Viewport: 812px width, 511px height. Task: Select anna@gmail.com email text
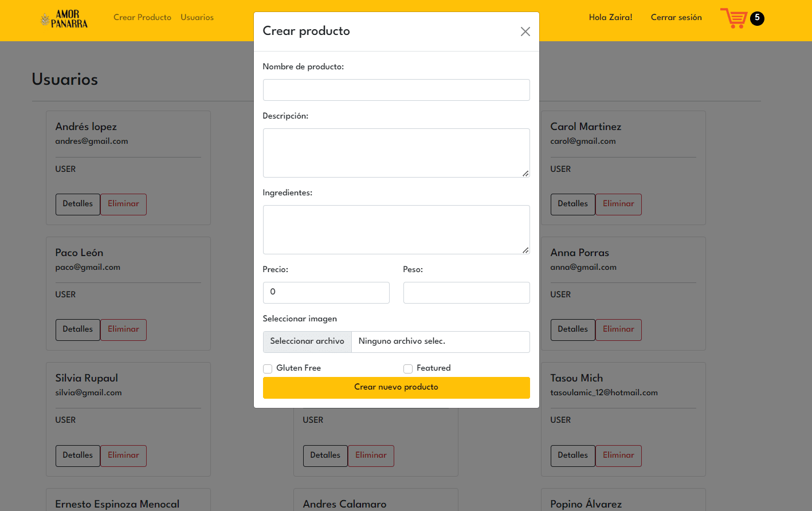(x=583, y=267)
